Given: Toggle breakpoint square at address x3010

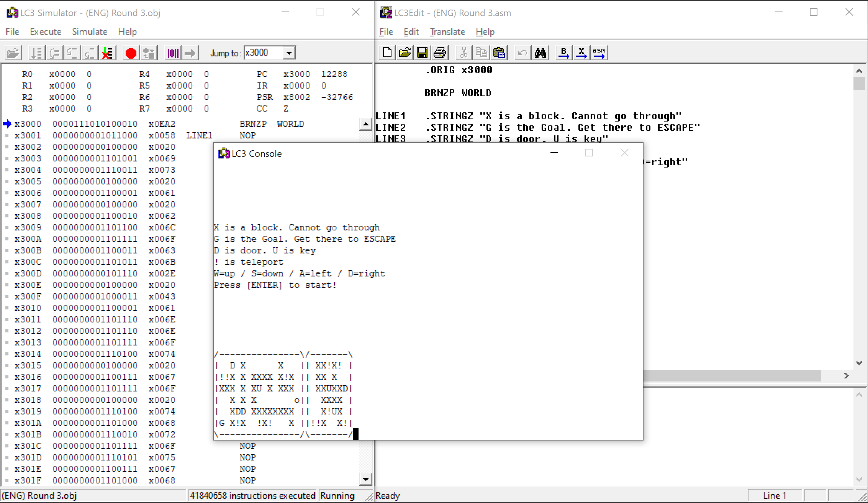Looking at the screenshot, I should (7, 308).
